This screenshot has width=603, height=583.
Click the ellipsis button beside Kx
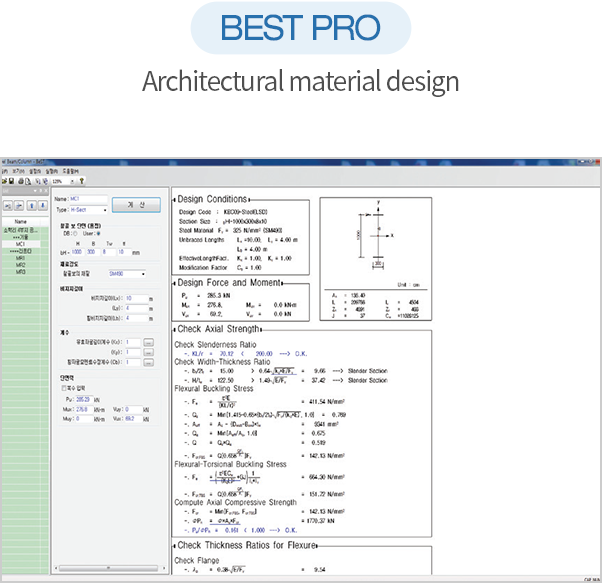click(x=148, y=342)
